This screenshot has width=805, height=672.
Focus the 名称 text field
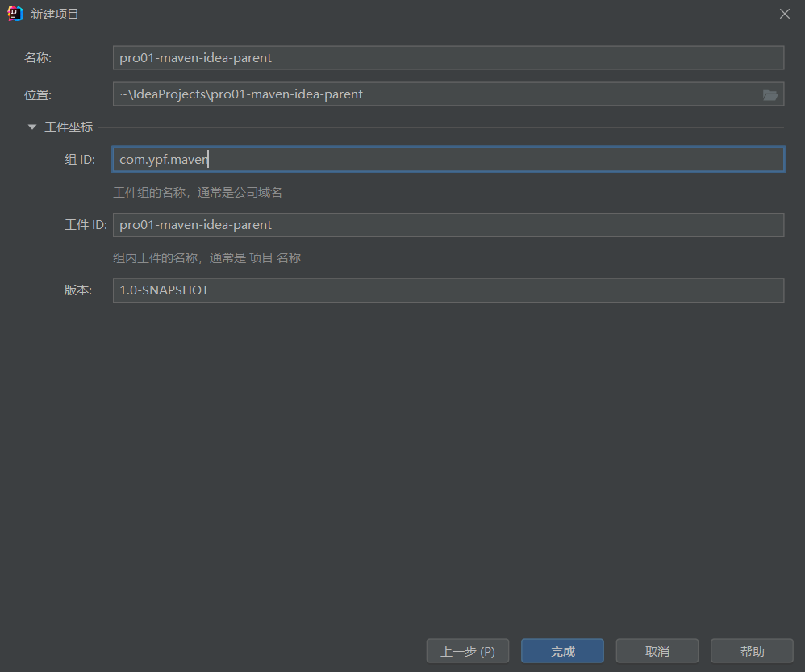click(x=448, y=58)
